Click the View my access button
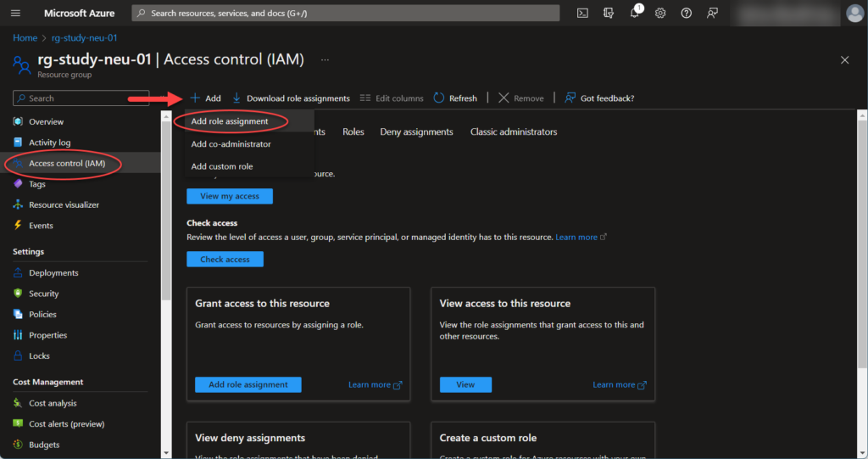This screenshot has height=459, width=868. click(230, 196)
